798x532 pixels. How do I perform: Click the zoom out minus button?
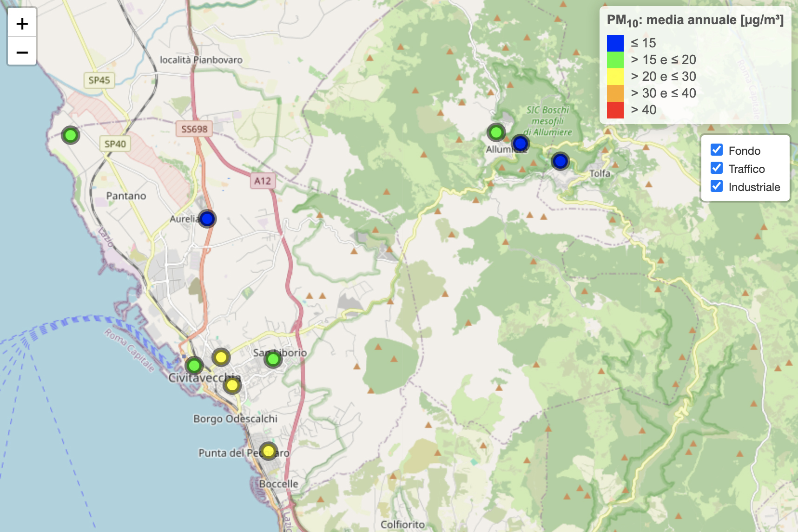coord(22,52)
